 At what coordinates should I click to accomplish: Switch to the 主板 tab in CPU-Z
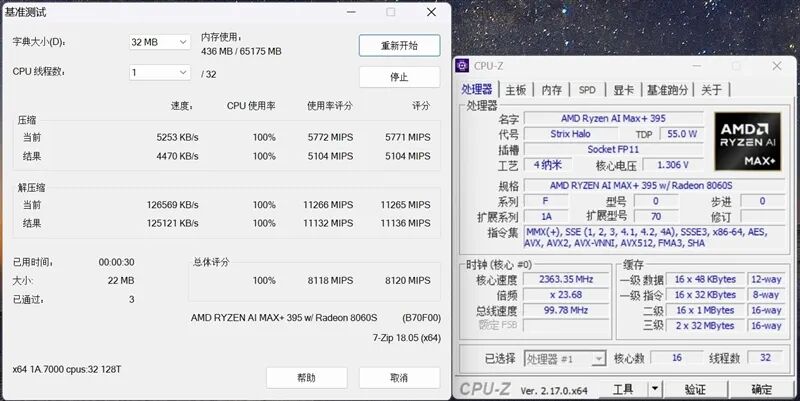coord(515,90)
